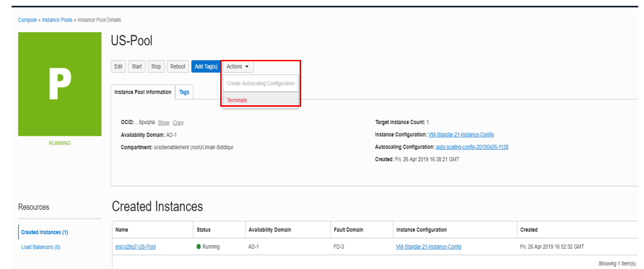Open the auto-scaling-config-20190426-1138 link
This screenshot has height=269, width=644.
pos(472,147)
